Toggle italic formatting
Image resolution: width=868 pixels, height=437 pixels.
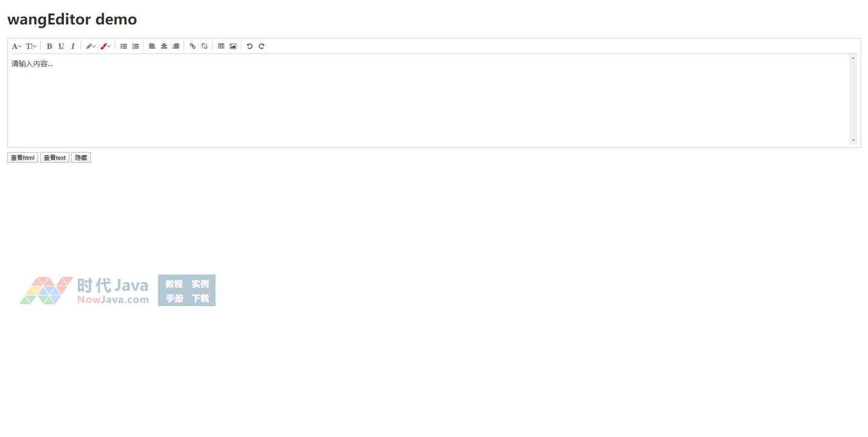coord(73,46)
